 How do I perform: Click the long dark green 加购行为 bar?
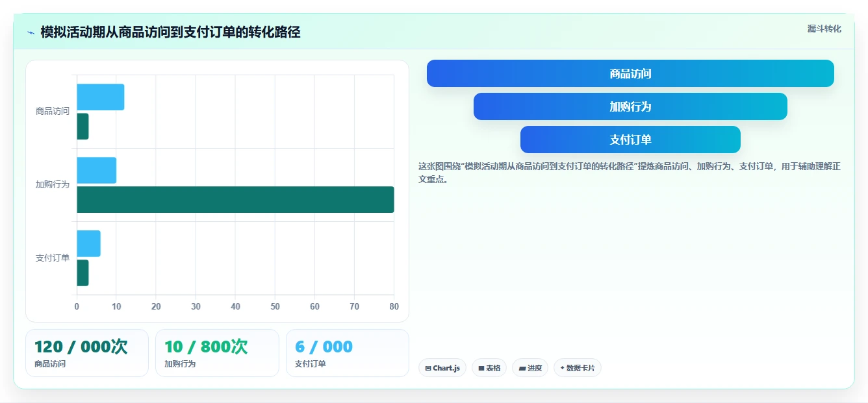click(235, 199)
